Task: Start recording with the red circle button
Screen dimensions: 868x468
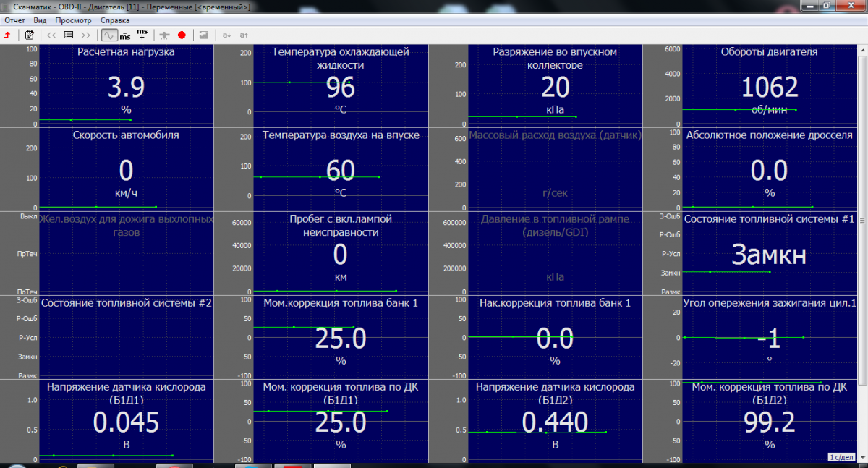Action: (182, 35)
